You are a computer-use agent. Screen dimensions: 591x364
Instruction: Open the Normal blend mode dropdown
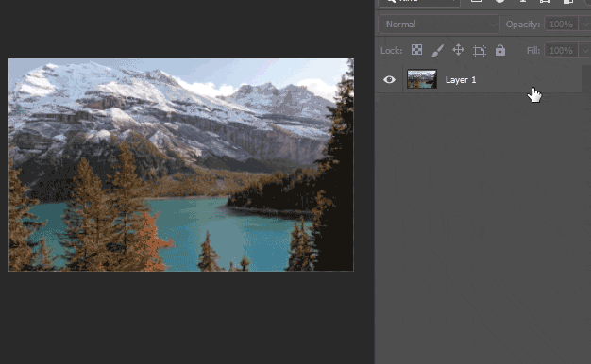(439, 25)
